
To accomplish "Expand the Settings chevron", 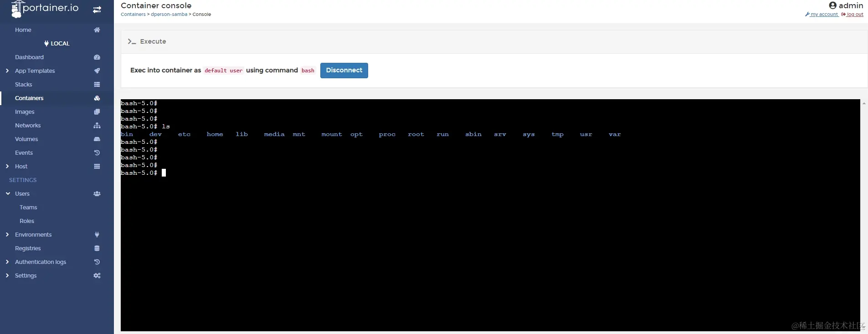I will [x=7, y=276].
